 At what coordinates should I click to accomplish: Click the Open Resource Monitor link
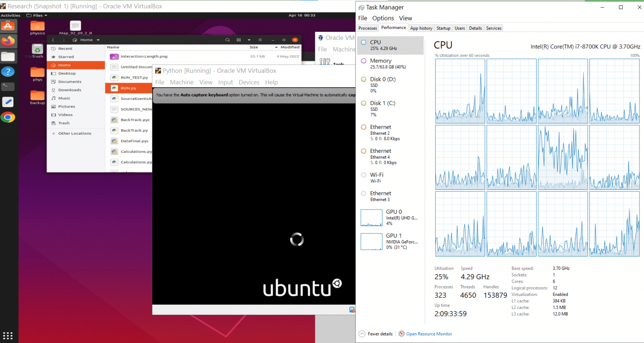click(429, 334)
